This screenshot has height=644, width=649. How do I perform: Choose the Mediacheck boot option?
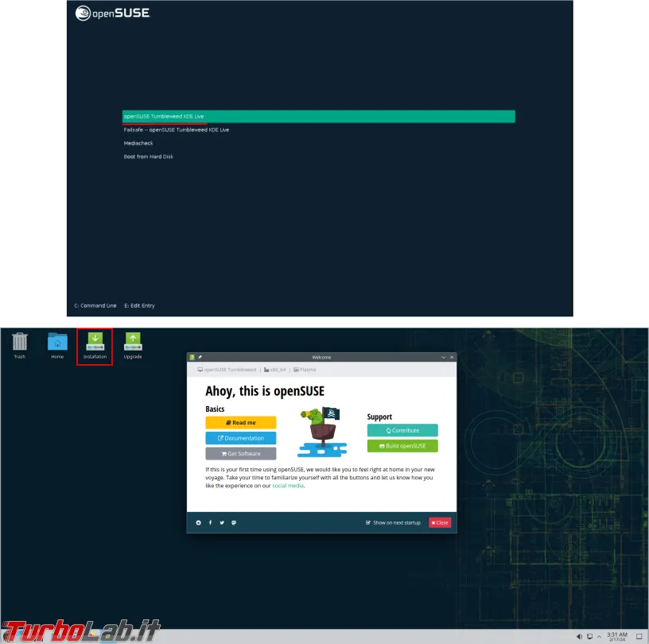click(138, 143)
